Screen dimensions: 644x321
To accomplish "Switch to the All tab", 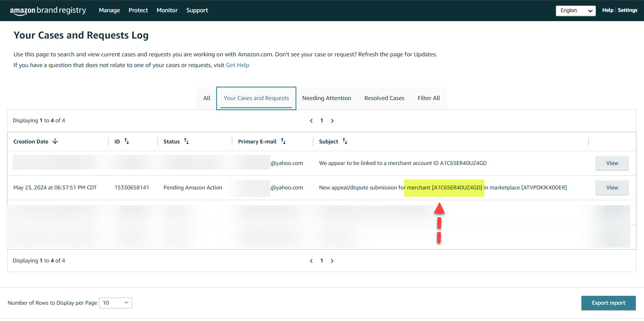I will [207, 98].
